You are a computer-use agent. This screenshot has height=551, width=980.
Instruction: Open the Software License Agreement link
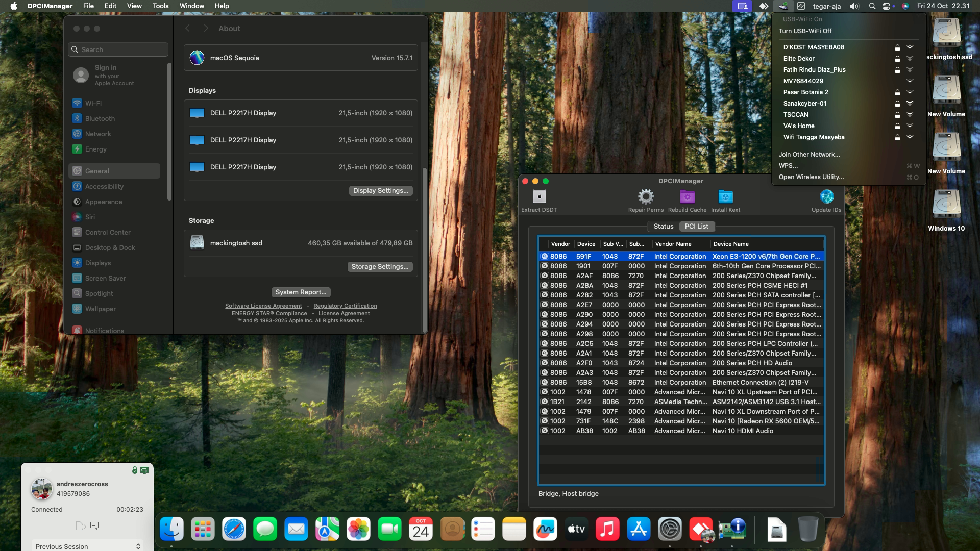pos(263,306)
